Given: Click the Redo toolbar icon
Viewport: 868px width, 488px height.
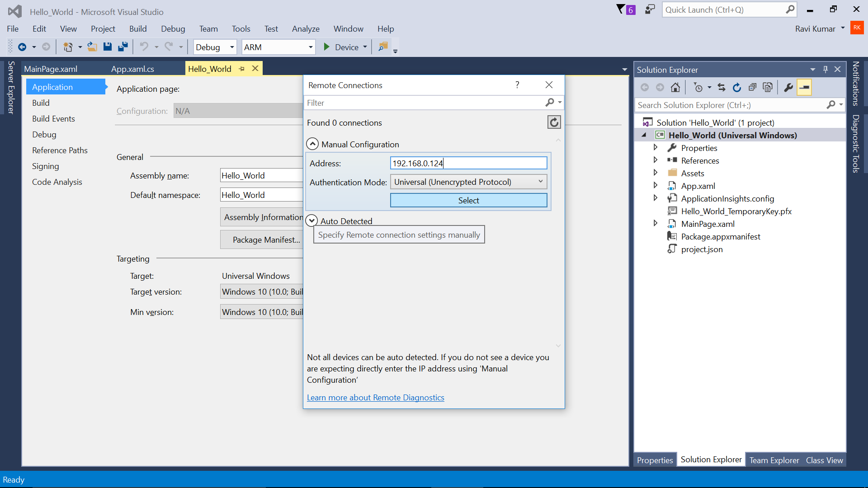Looking at the screenshot, I should click(x=169, y=47).
